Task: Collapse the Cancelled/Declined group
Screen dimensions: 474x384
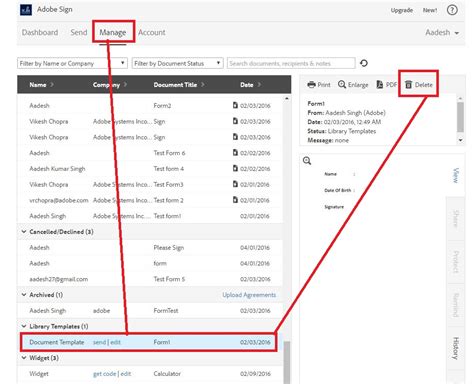Action: [24, 232]
